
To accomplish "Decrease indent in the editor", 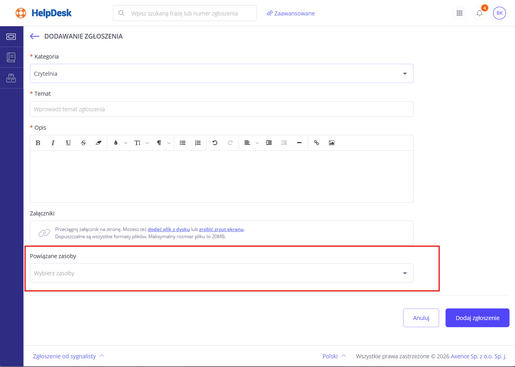I will coord(284,143).
